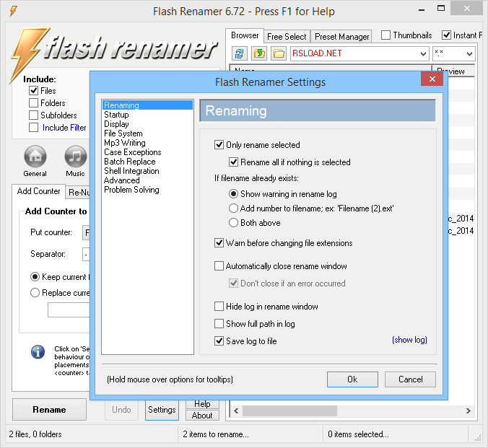The image size is (488, 448).
Task: Select the Both above radio option
Action: point(233,222)
